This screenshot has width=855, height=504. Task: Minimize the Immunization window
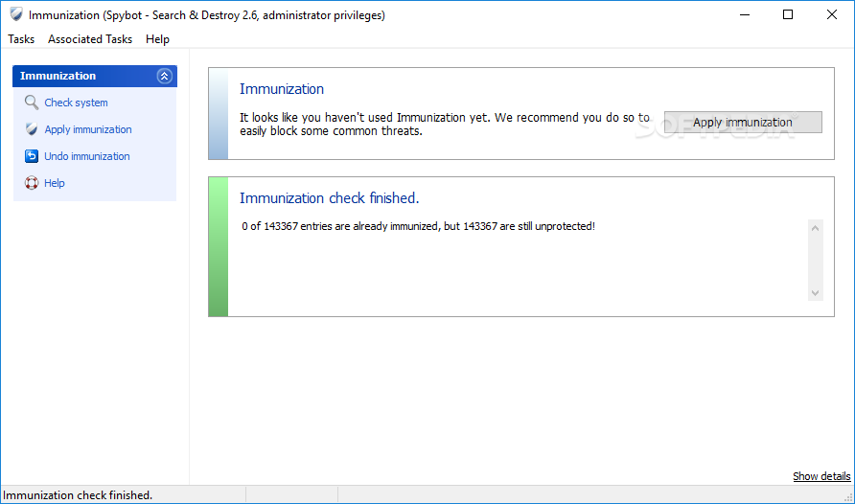point(745,14)
